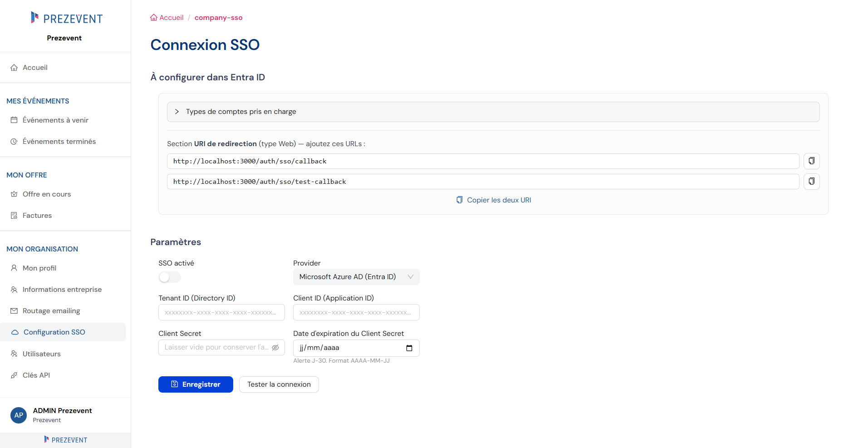
Task: Click the "Alerte J-30. Format AAAA-MM-JJ" hint
Action: click(x=341, y=361)
